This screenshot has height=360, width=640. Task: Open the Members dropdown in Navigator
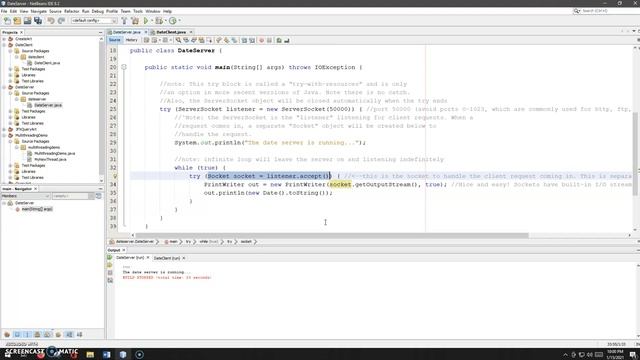25,196
